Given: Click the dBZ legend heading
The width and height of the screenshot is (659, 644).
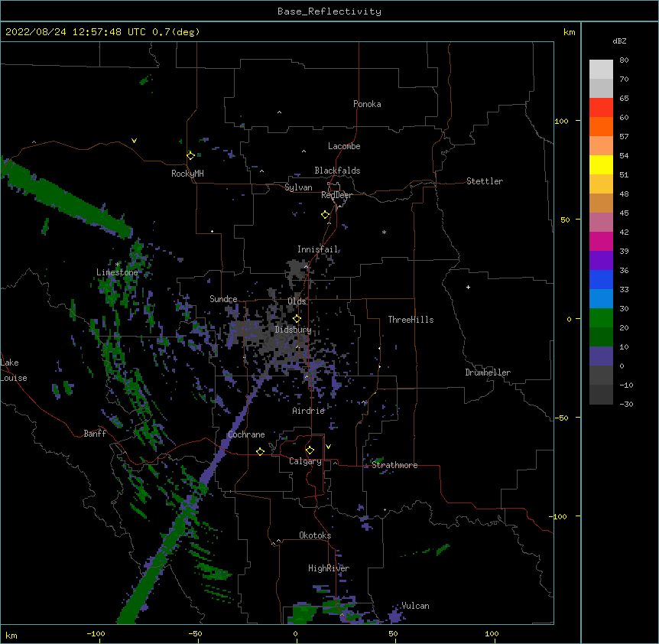Looking at the screenshot, I should (619, 41).
